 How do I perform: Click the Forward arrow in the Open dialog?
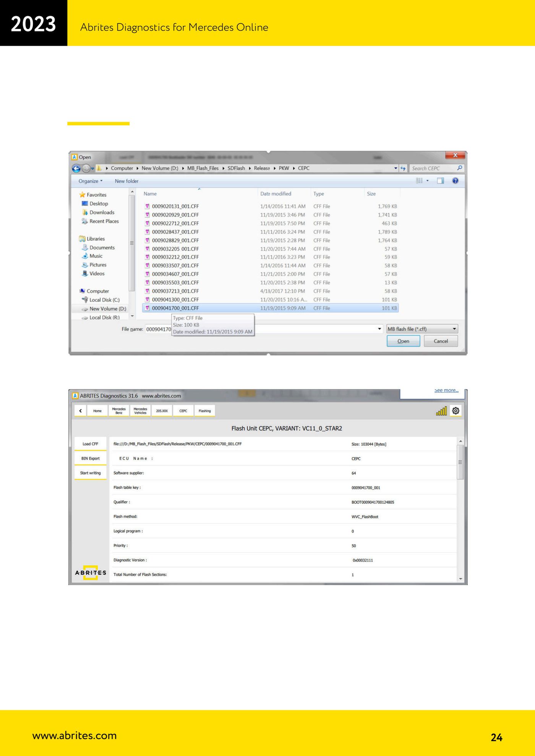point(86,168)
